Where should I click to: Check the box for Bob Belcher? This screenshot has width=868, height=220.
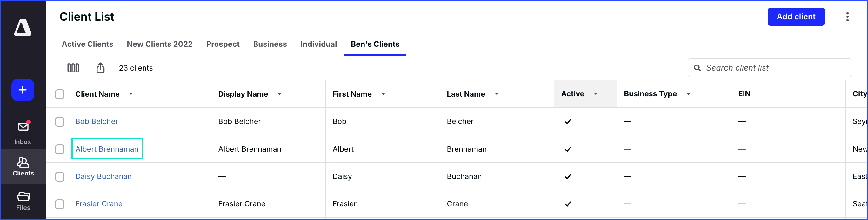coord(60,121)
